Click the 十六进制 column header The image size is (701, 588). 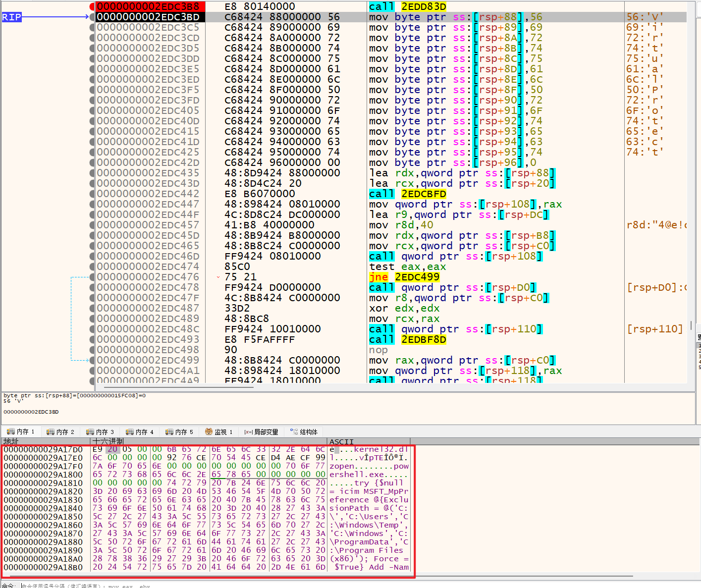click(108, 441)
